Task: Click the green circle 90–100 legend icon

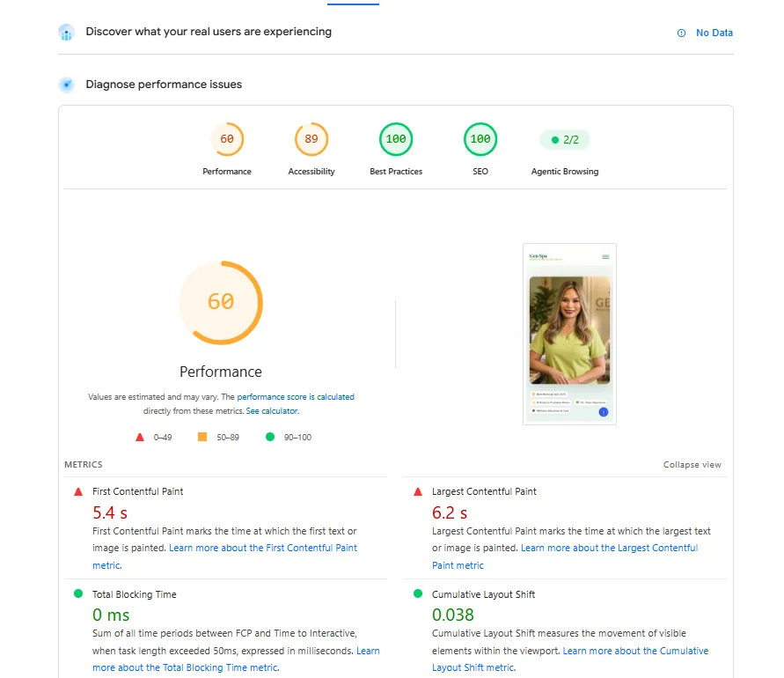Action: tap(270, 437)
